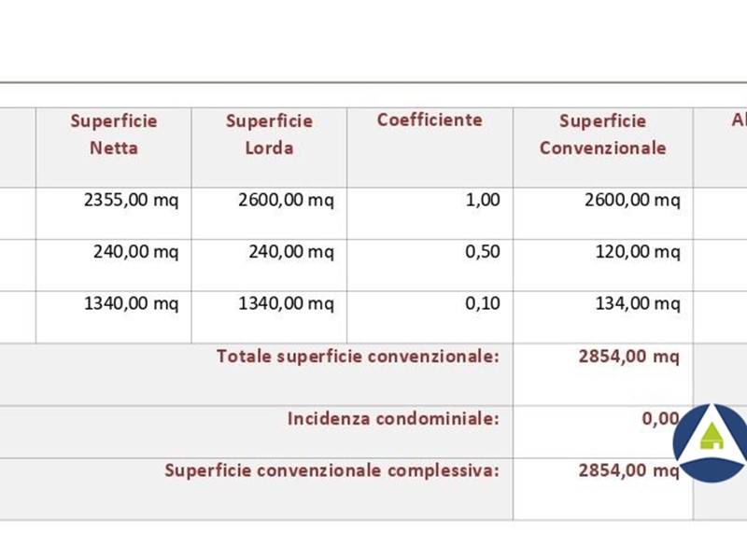The width and height of the screenshot is (747, 560).
Task: Click the Incidenza condominiale label
Action: [x=393, y=420]
